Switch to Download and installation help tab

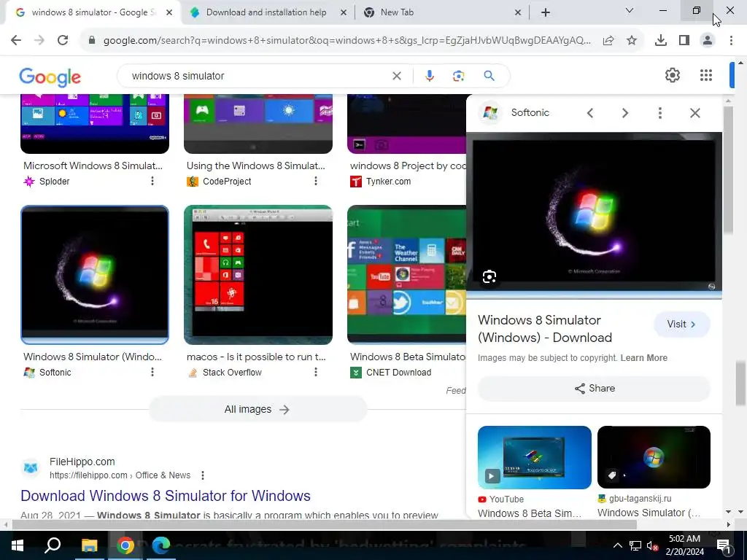(266, 12)
